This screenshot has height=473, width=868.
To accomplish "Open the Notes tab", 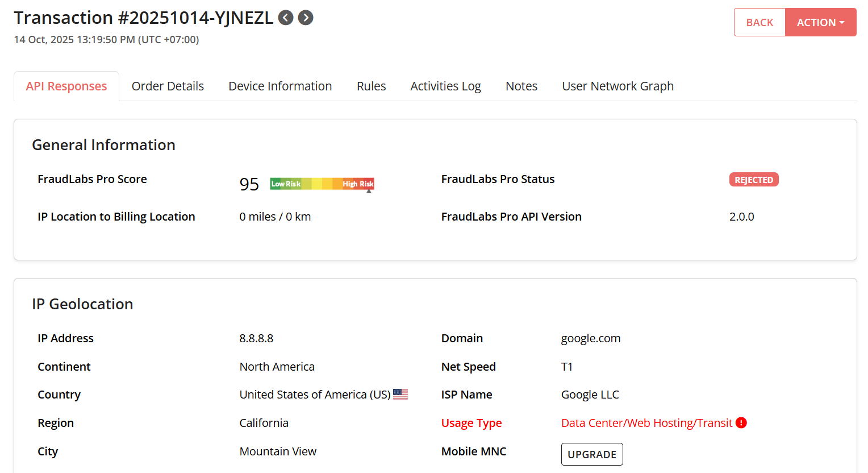I will point(521,86).
